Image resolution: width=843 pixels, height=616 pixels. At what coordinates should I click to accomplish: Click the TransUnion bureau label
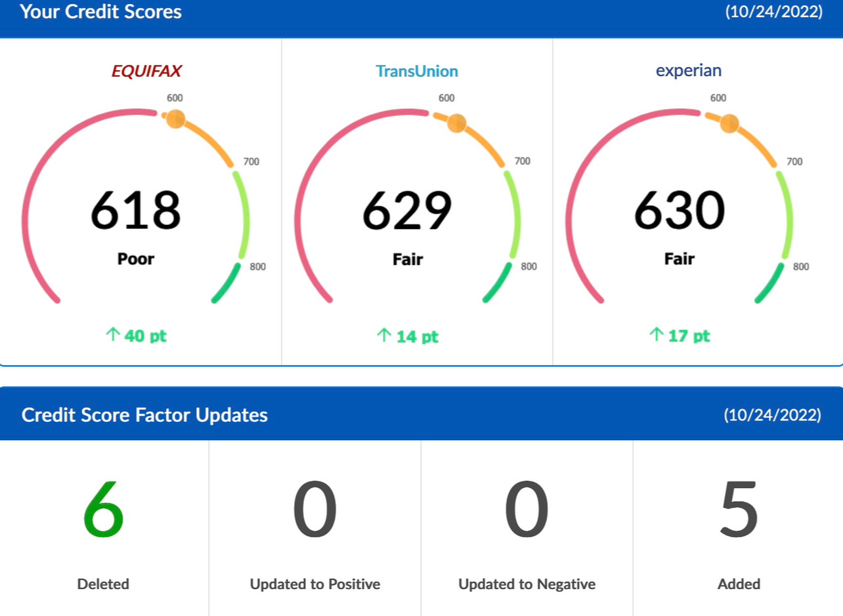417,72
